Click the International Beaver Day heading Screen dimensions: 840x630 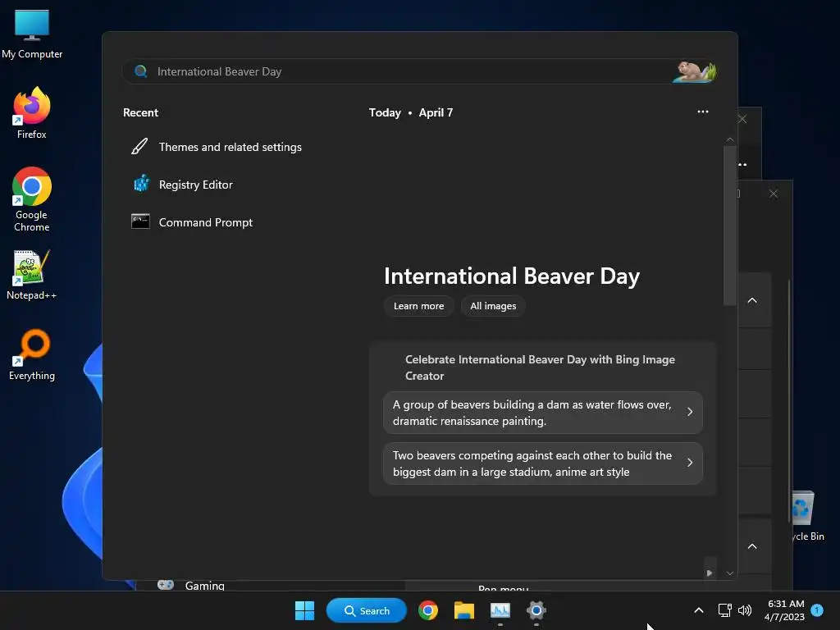[512, 276]
